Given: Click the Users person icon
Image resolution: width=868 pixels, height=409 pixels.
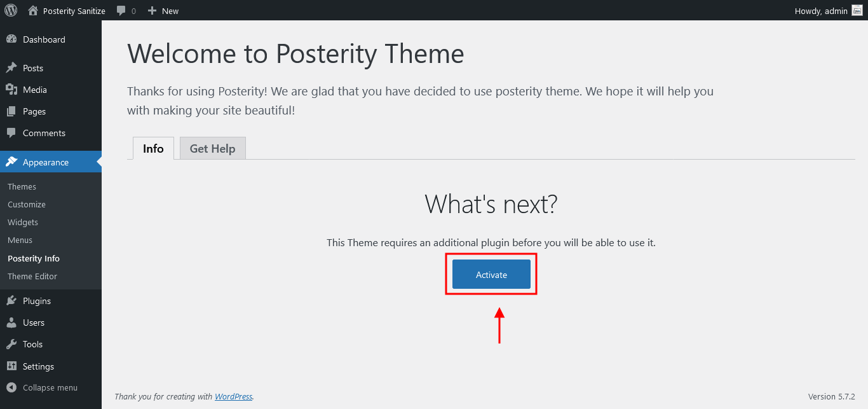Looking at the screenshot, I should click(11, 322).
